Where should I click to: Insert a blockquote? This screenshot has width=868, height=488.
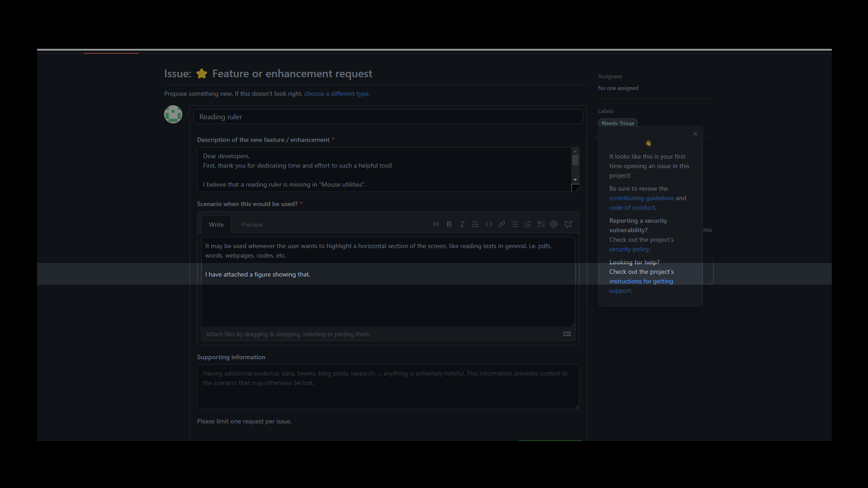coord(475,224)
